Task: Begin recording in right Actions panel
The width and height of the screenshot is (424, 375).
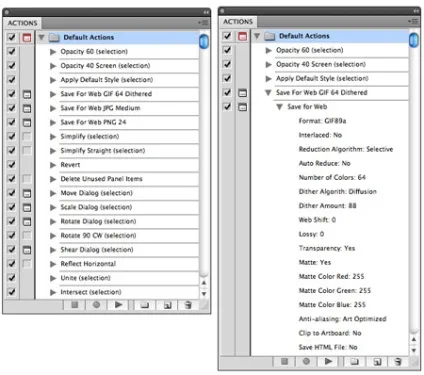Action: [x=306, y=361]
